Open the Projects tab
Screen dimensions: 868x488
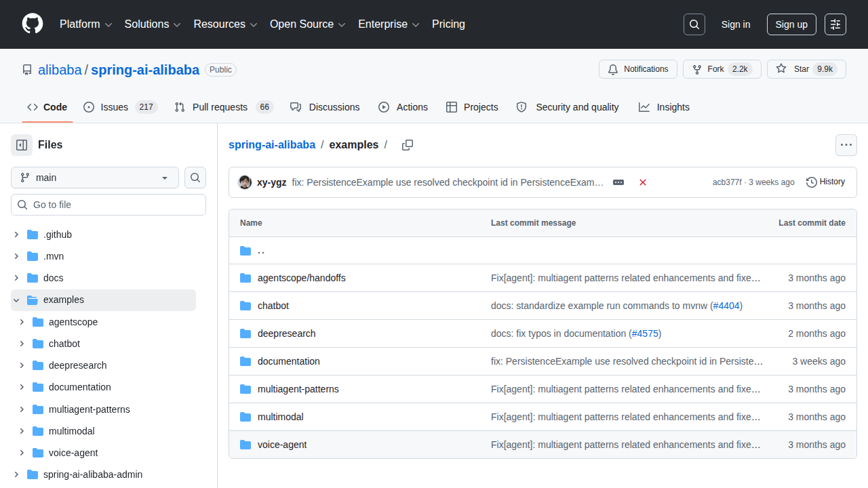(472, 107)
